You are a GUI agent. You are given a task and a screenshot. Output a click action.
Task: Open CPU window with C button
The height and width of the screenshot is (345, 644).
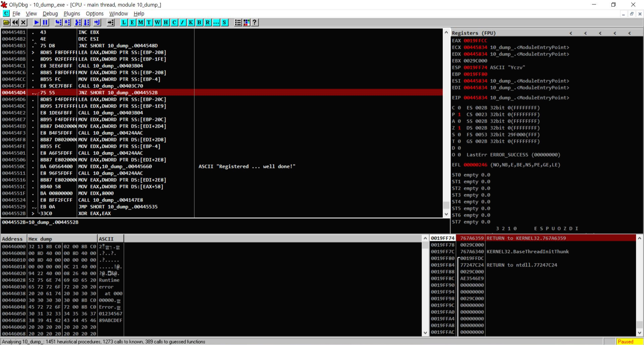pos(174,22)
